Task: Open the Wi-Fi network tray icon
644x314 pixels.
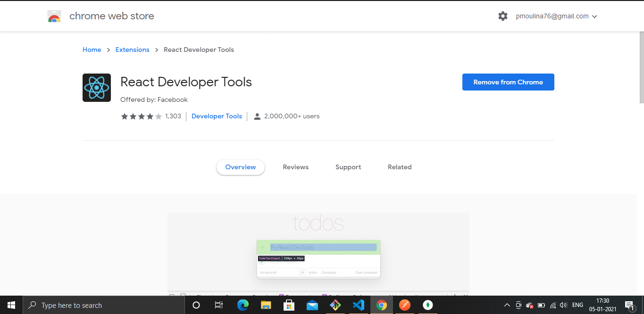Action: pyautogui.click(x=552, y=305)
